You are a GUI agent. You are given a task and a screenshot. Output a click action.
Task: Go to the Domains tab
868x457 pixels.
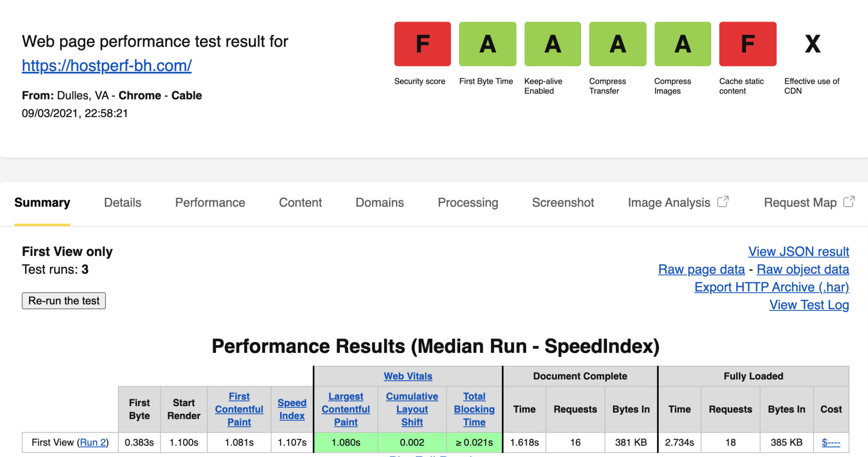point(380,202)
